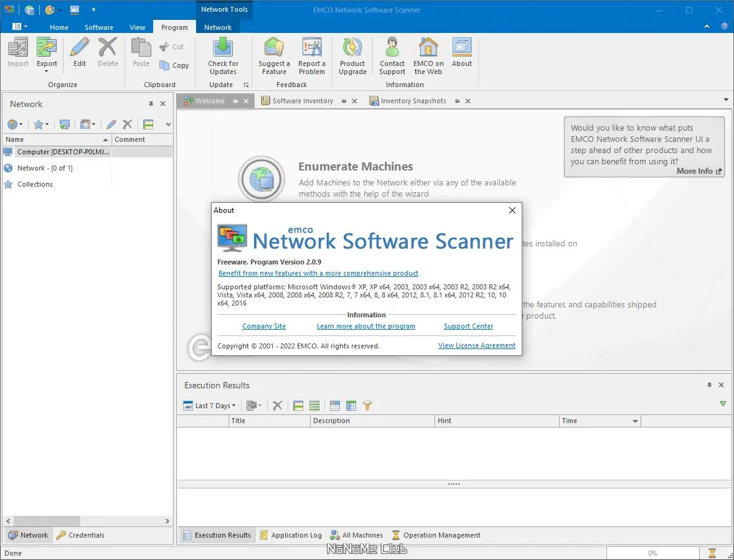Switch to the Network ribbon tab
The height and width of the screenshot is (560, 734).
[x=218, y=27]
